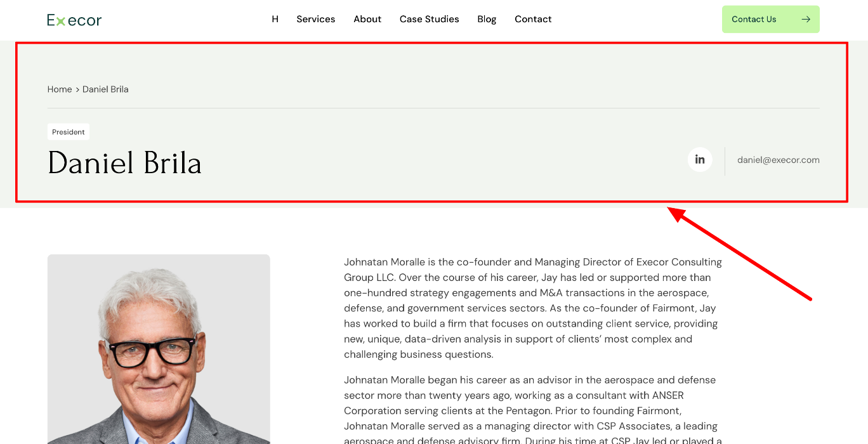The image size is (868, 444).
Task: Click the green Contact Us button
Action: click(x=770, y=19)
